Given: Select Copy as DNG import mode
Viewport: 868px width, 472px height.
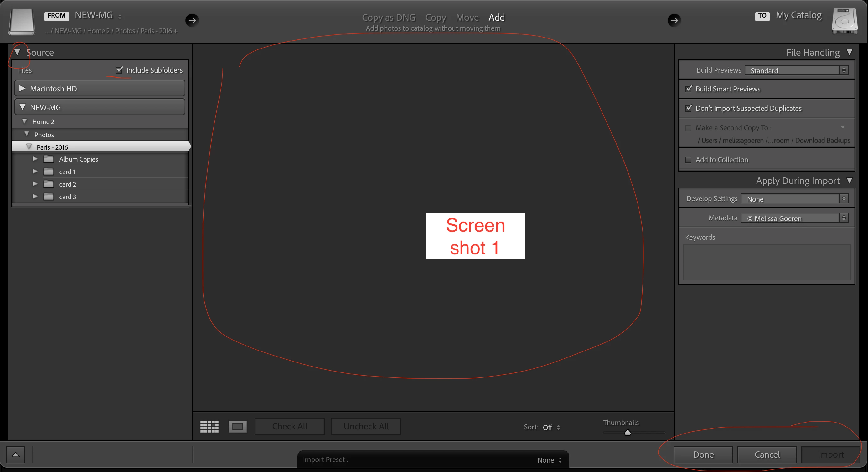Looking at the screenshot, I should point(389,17).
